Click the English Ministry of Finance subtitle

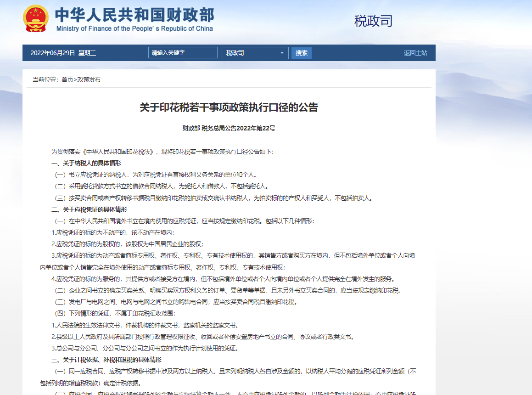pyautogui.click(x=134, y=28)
